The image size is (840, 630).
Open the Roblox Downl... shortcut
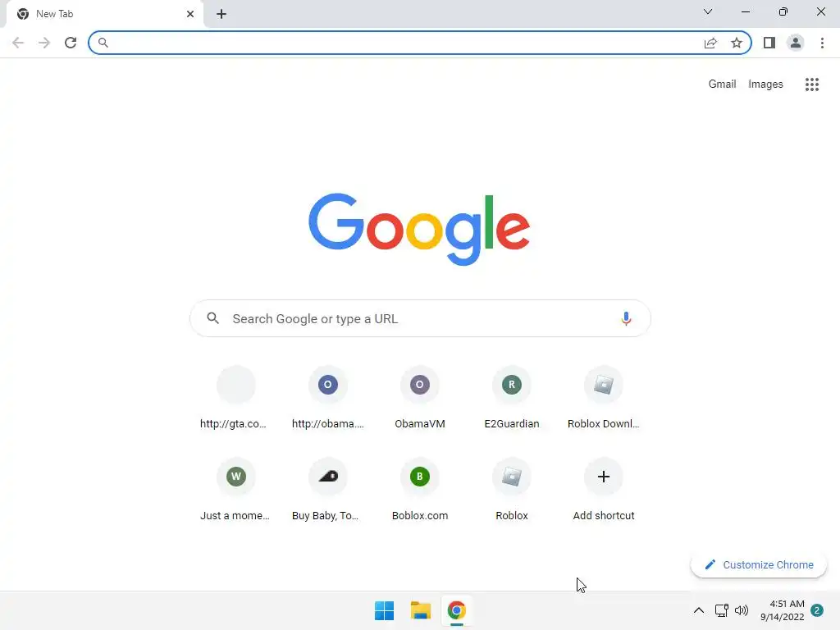pyautogui.click(x=603, y=398)
